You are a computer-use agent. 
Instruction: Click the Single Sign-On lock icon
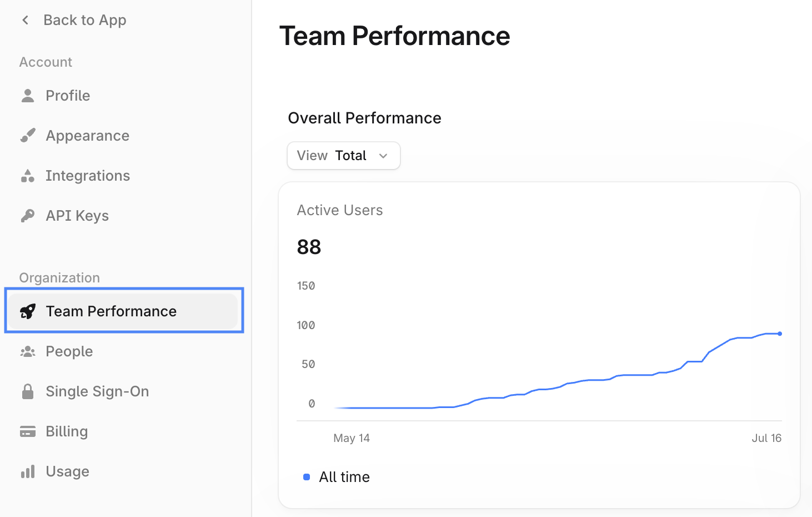[28, 391]
